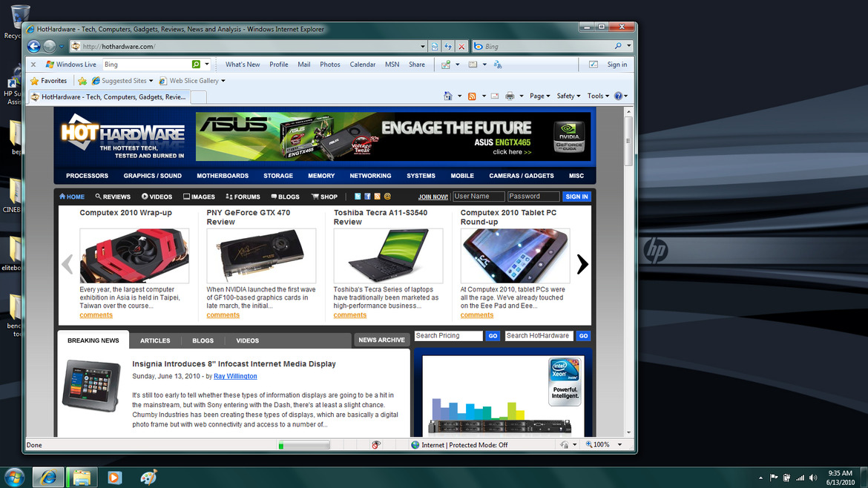Expand the Windows Live search options arrow
The image size is (868, 488).
point(207,65)
